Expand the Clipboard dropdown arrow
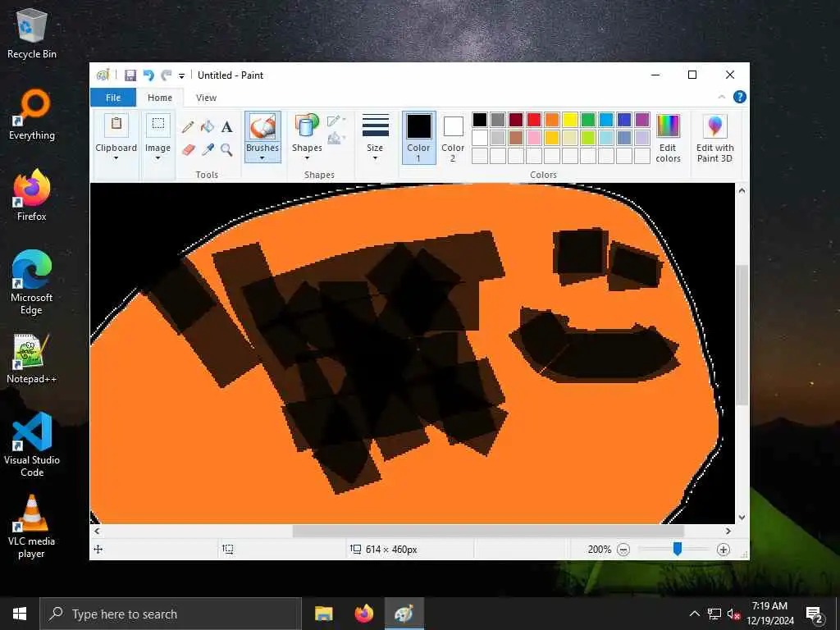840x630 pixels. 116,158
